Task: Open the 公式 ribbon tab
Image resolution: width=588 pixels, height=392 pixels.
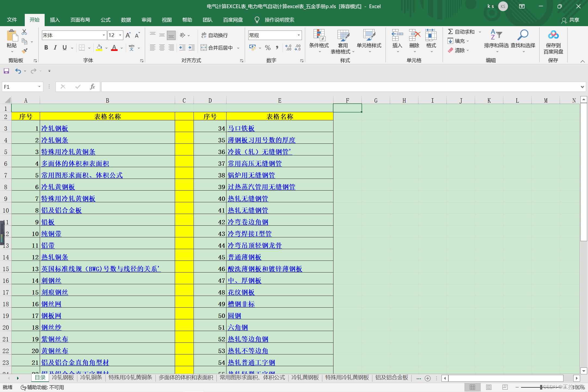Action: pos(105,20)
